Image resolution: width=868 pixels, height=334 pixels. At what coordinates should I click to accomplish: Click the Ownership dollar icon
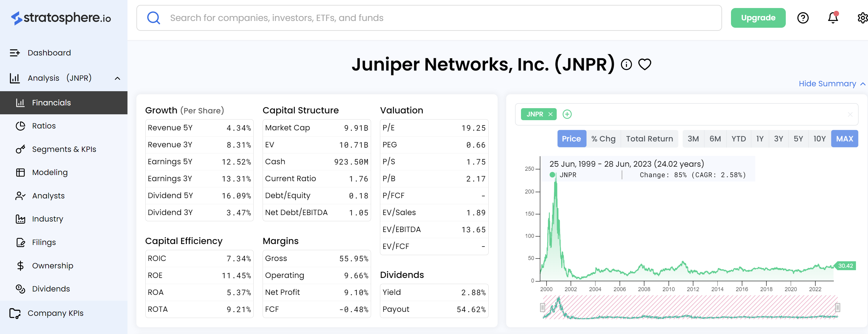coord(20,266)
